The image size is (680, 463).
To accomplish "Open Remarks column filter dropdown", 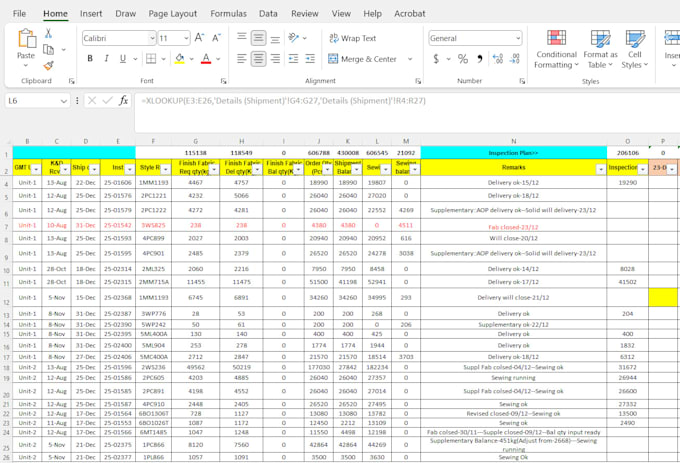I will click(600, 170).
